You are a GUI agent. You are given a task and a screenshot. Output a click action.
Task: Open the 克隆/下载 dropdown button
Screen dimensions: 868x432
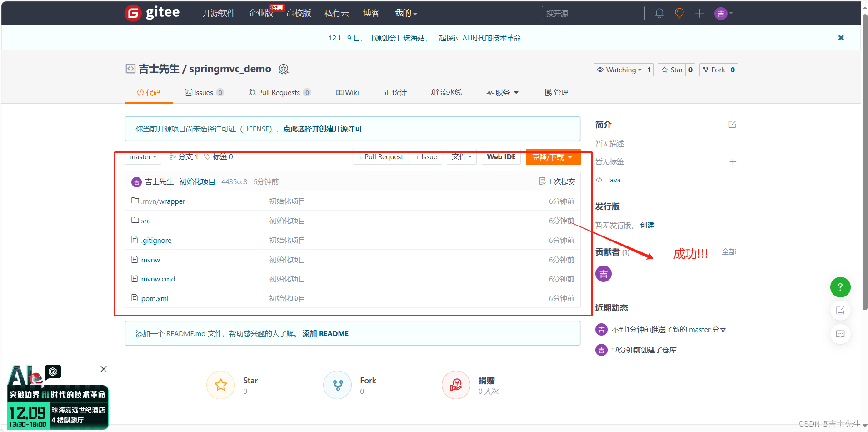click(x=553, y=157)
